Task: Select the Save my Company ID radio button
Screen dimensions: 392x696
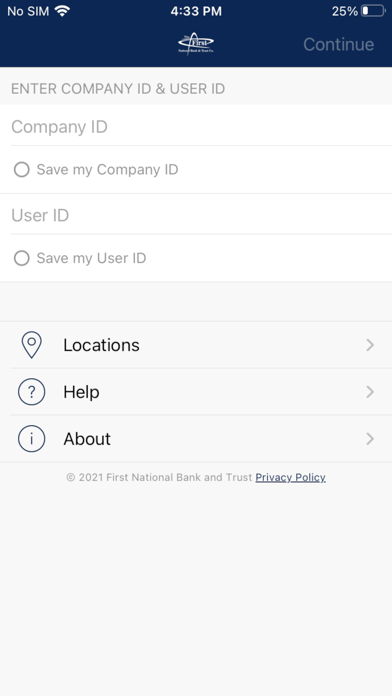Action: point(22,170)
